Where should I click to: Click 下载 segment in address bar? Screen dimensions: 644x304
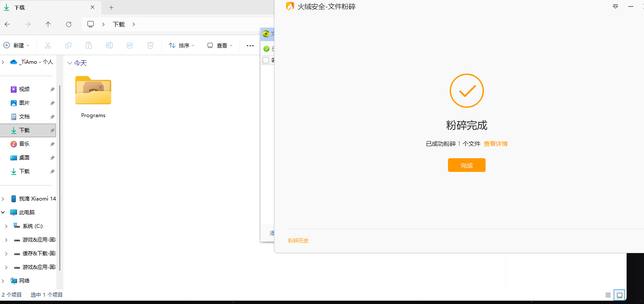(x=119, y=24)
